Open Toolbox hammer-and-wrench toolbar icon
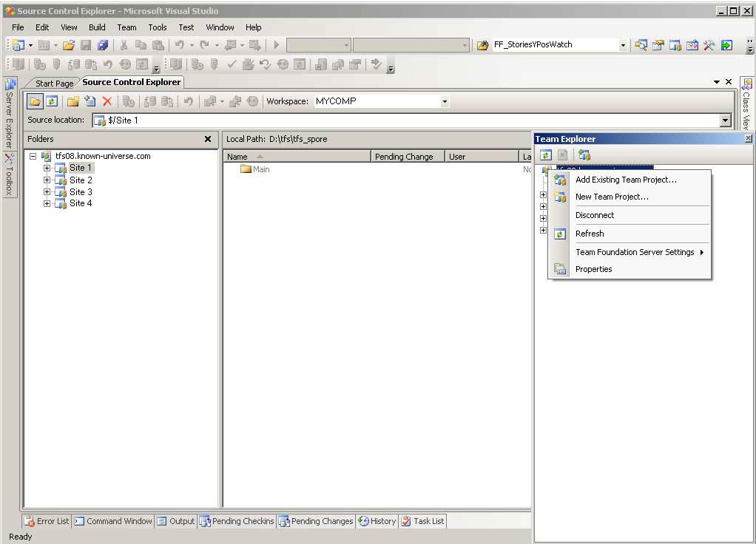The height and width of the screenshot is (544, 756). (709, 45)
